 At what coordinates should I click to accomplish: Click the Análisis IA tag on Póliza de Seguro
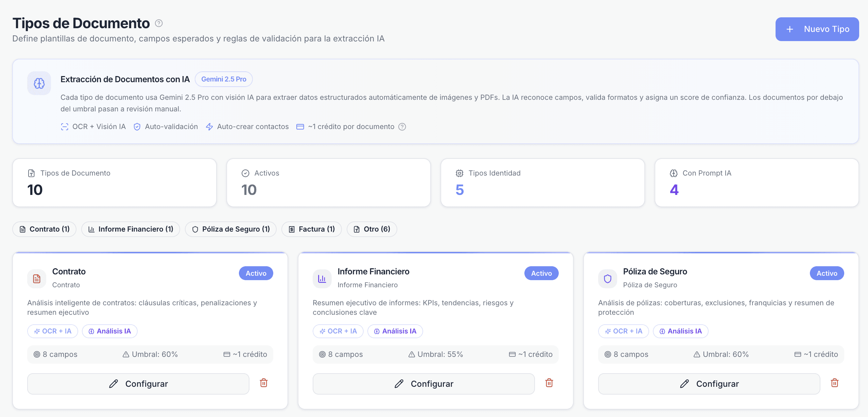[680, 331]
